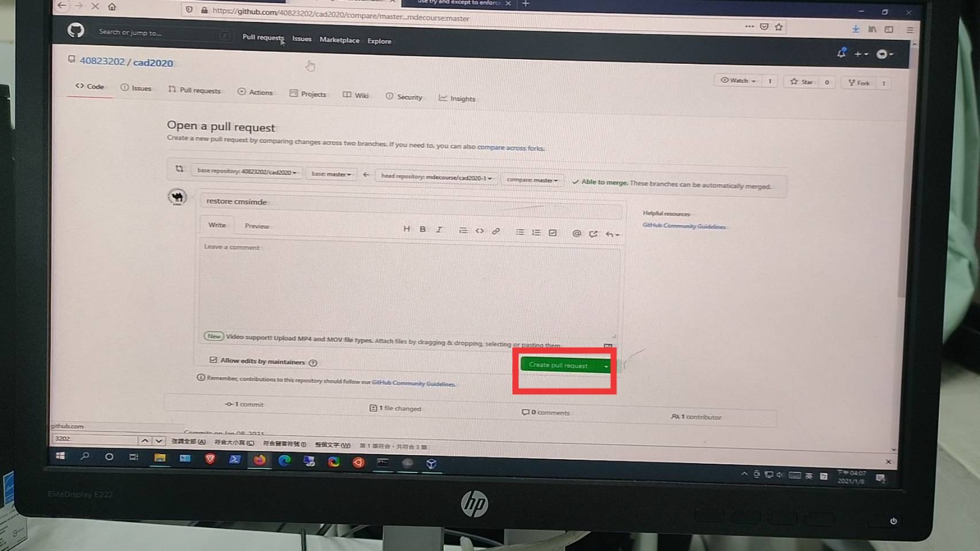
Task: Open Firefox page actions ellipsis menu
Action: pos(749,26)
